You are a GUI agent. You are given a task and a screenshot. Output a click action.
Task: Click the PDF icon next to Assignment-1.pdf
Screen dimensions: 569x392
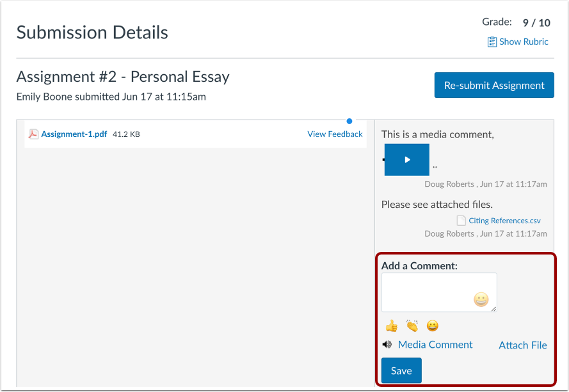[x=33, y=134]
